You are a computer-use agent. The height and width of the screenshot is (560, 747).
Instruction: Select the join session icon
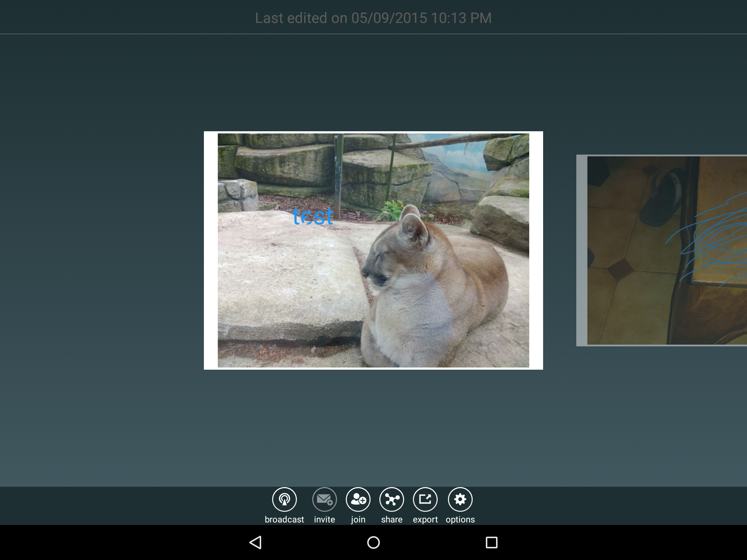tap(358, 499)
